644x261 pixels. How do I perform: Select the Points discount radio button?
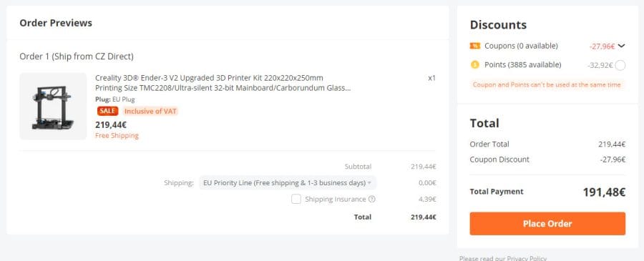(x=620, y=65)
